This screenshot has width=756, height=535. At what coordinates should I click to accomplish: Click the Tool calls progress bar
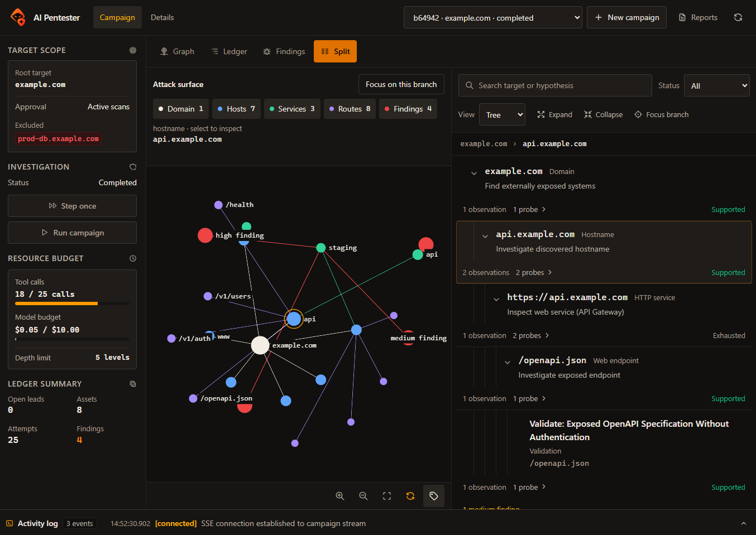tap(72, 303)
